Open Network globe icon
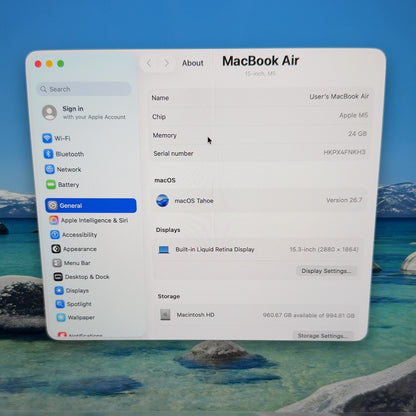The image size is (416, 416). click(50, 169)
